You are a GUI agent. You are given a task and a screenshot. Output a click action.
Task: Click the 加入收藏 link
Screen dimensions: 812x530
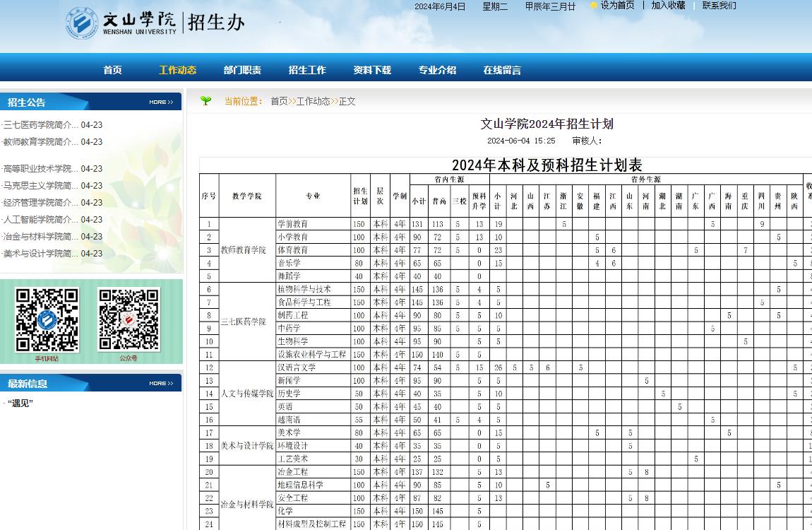[668, 5]
